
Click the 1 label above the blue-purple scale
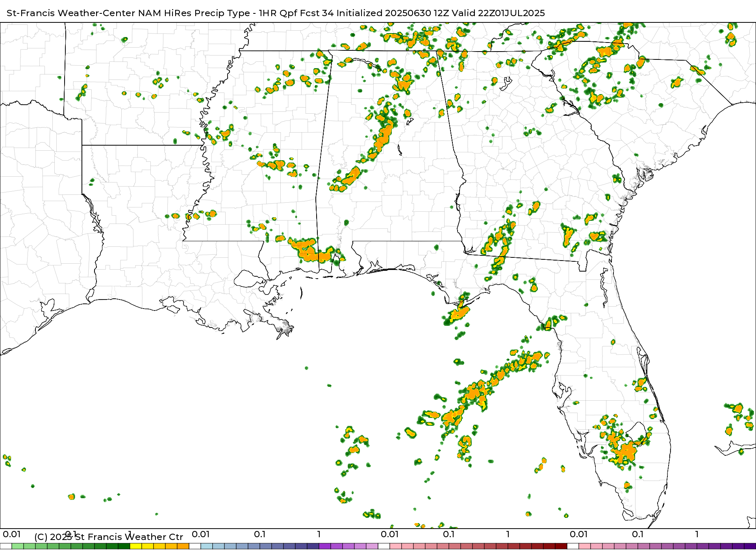tap(319, 534)
